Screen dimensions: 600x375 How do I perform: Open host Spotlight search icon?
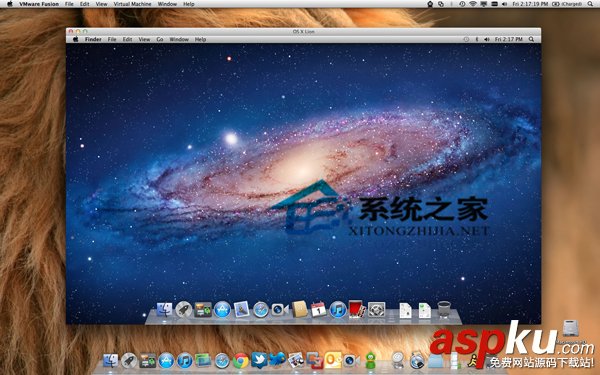(591, 4)
